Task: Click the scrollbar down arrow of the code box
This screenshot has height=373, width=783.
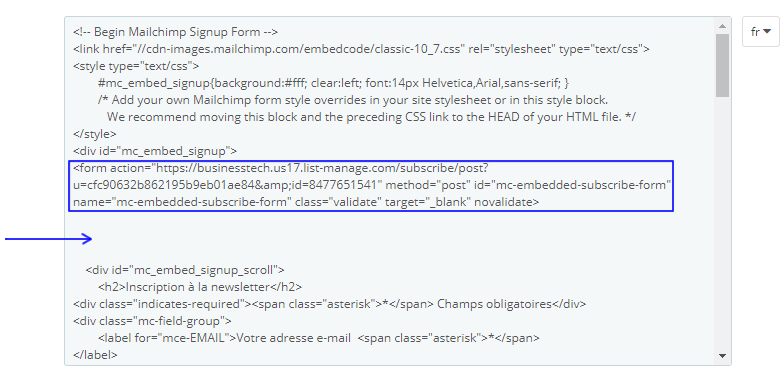Action: (x=722, y=356)
